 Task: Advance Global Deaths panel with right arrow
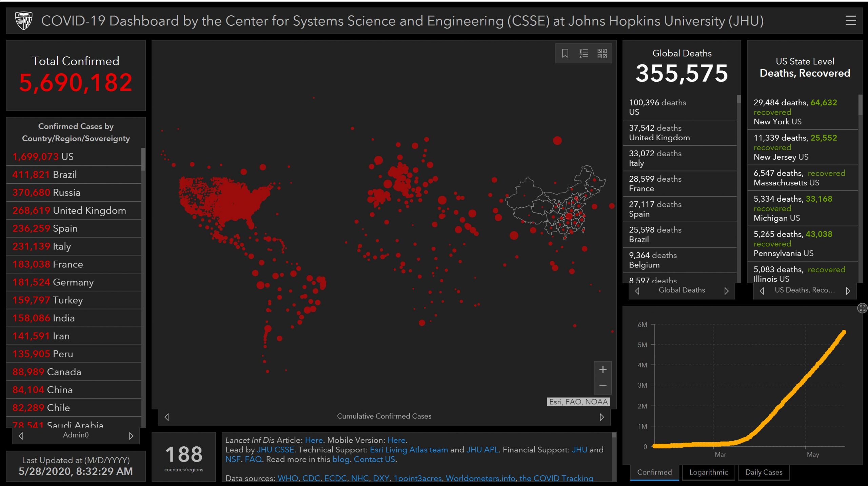pos(726,291)
